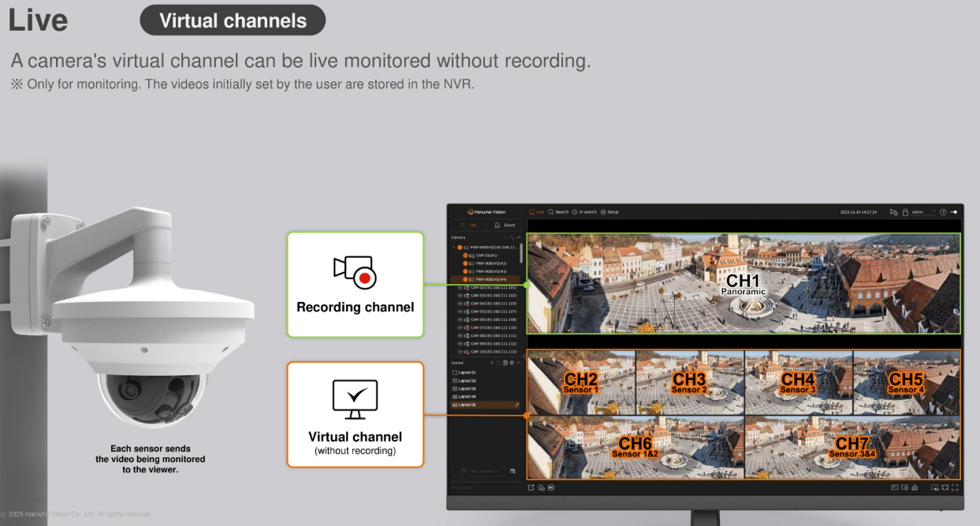Screen dimensions: 980x526
Task: Switch to the List tab in sidebar
Action: click(468, 225)
